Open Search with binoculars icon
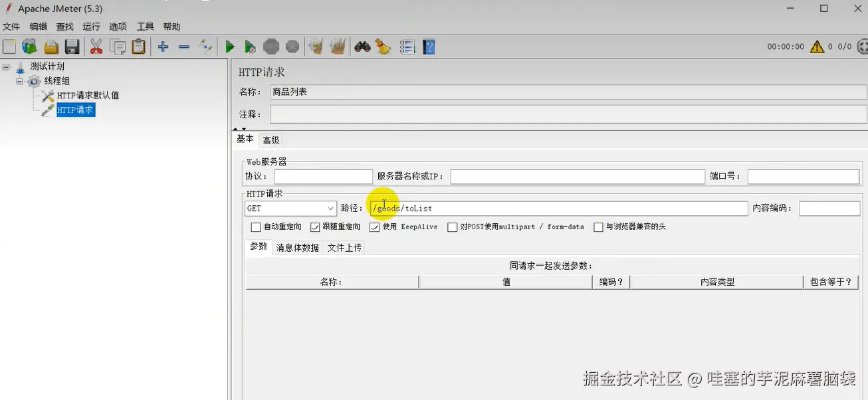This screenshot has height=400, width=868. (x=362, y=47)
